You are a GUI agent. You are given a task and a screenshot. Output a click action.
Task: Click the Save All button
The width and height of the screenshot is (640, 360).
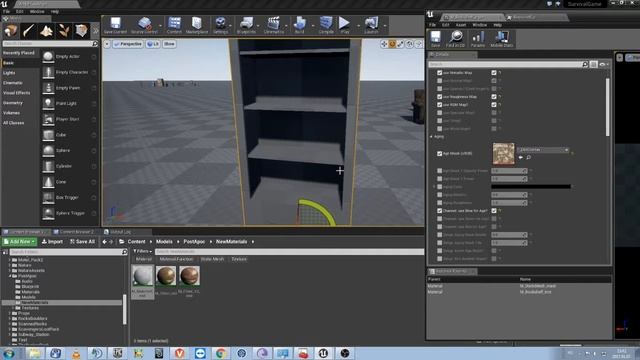(x=82, y=242)
